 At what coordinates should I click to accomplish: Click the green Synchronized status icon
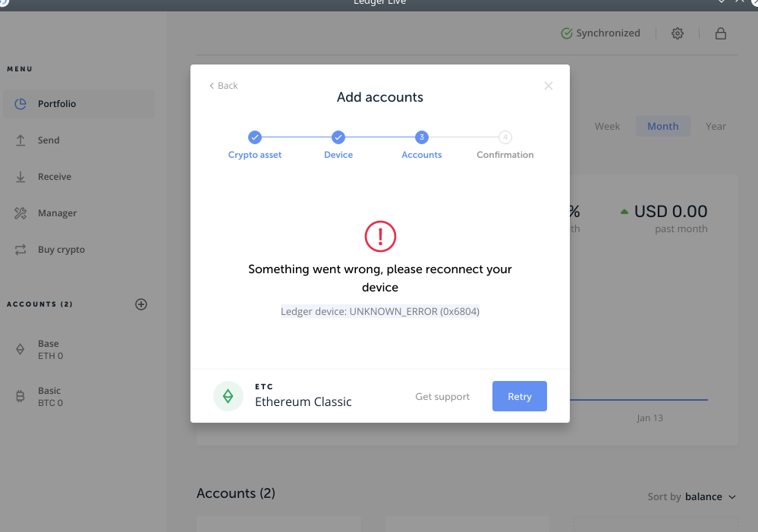tap(566, 33)
